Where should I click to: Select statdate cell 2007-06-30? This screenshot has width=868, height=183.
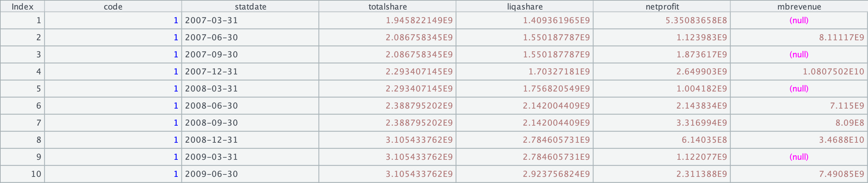click(x=250, y=38)
